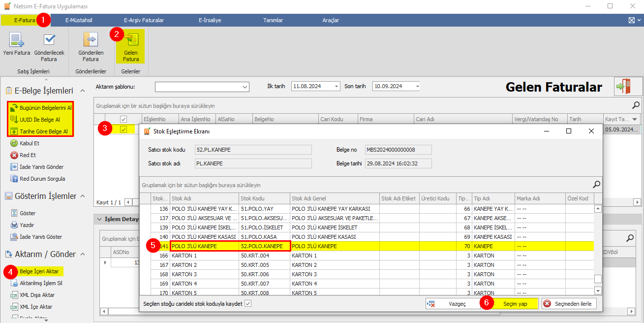This screenshot has height=323, width=644.
Task: Select the search magnifier in Stok Eşleştirme
Action: click(x=596, y=185)
